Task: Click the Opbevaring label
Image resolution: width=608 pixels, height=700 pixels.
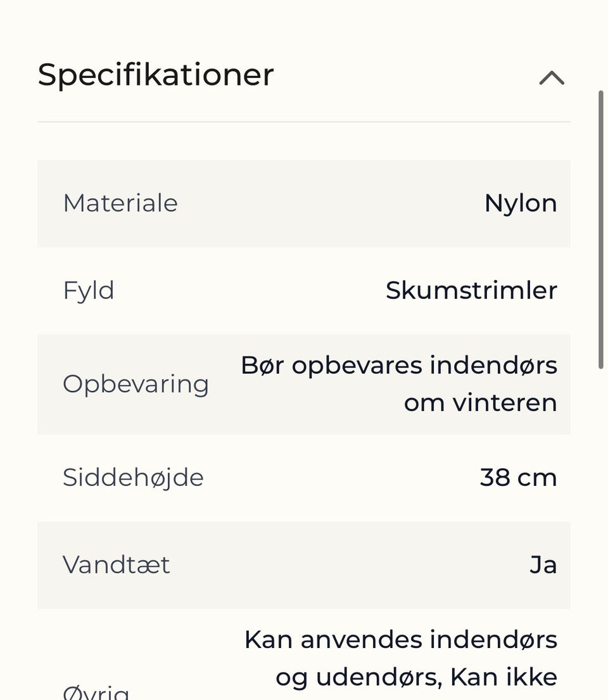Action: coord(136,384)
